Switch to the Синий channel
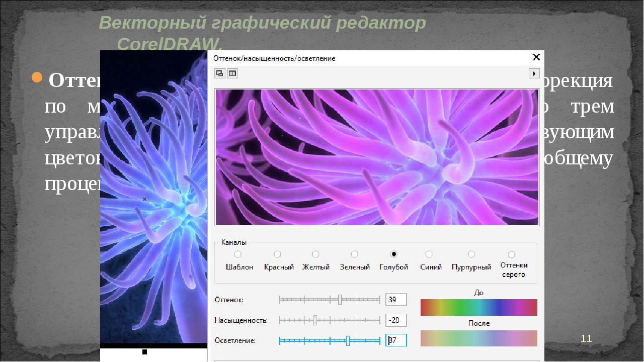Image resolution: width=644 pixels, height=362 pixels. coord(429,254)
